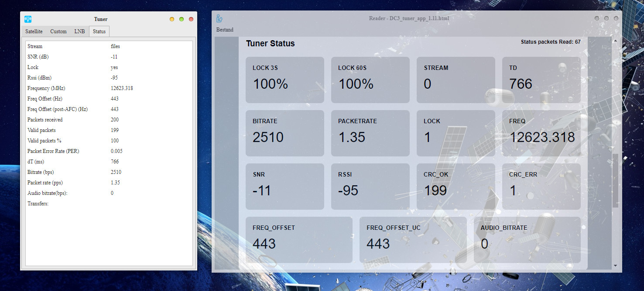The image size is (644, 291).
Task: Click the LOCK 3S status card
Action: point(284,80)
